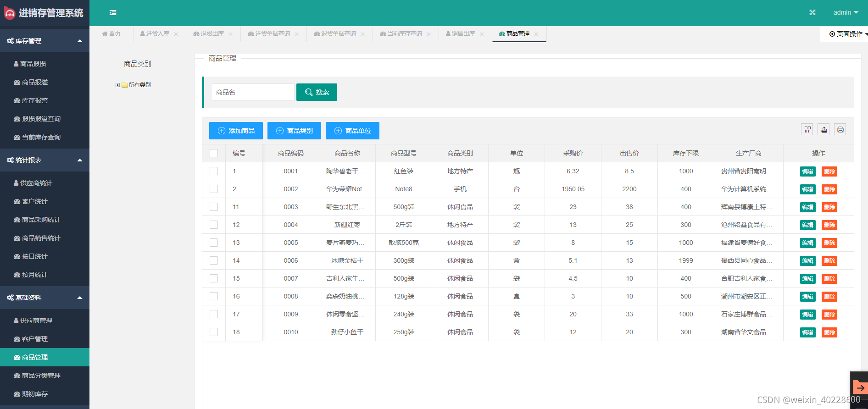The image size is (868, 409).
Task: Open 客户统计 in sidebar
Action: (45, 201)
